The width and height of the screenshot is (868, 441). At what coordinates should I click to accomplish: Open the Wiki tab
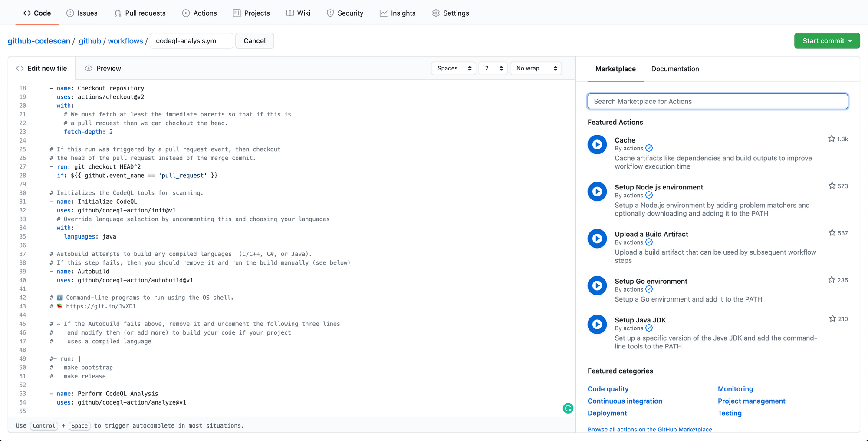pos(298,13)
